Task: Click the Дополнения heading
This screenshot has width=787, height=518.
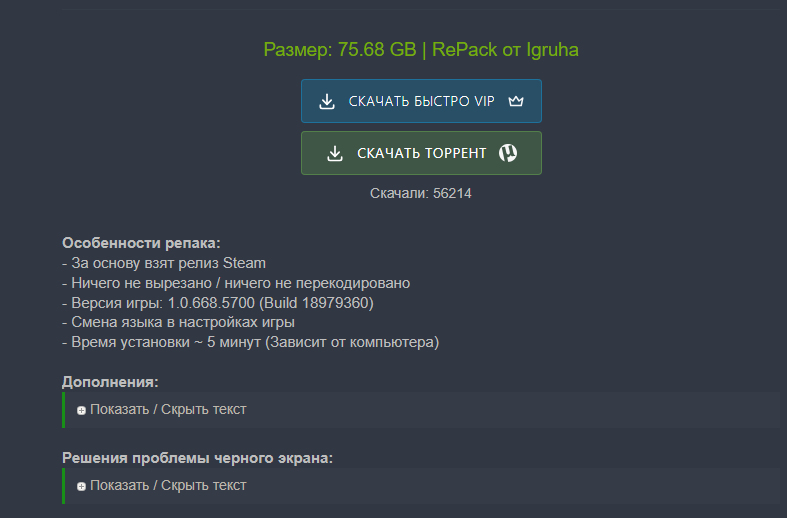Action: coord(111,382)
